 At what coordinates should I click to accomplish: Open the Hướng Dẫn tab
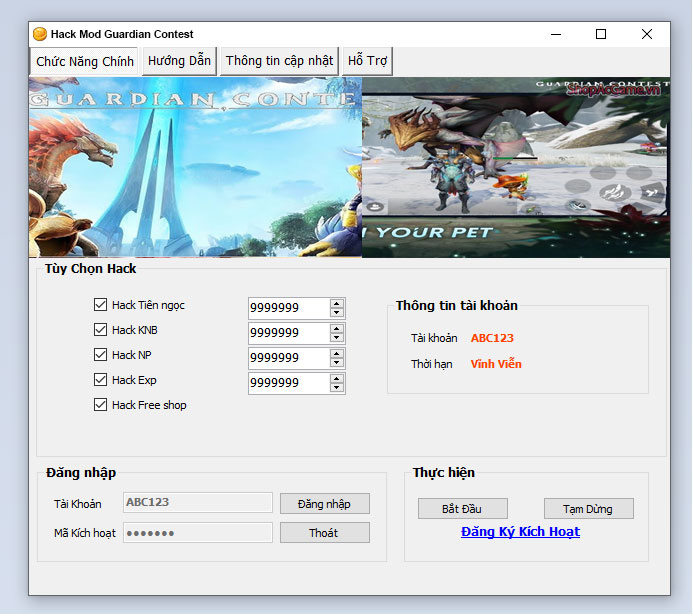tap(179, 61)
